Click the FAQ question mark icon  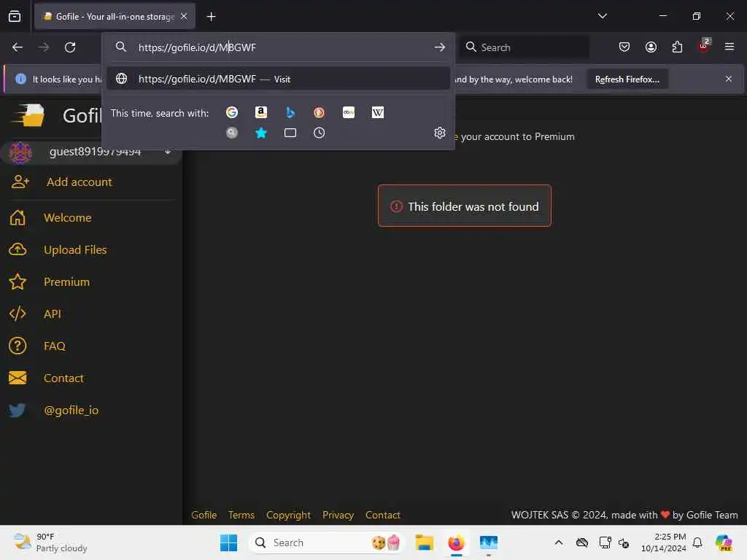18,346
